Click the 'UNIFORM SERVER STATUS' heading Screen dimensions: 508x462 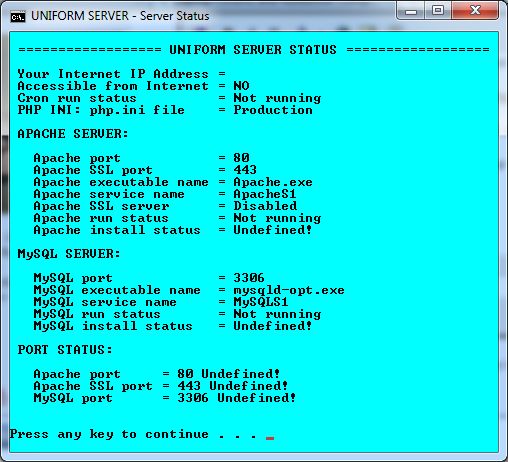[253, 50]
